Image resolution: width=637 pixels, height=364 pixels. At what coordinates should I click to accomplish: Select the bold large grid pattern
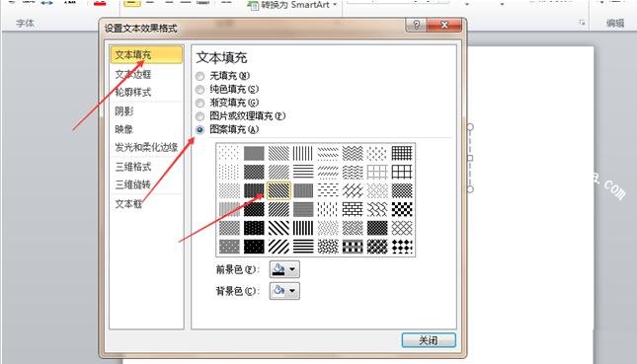click(402, 172)
